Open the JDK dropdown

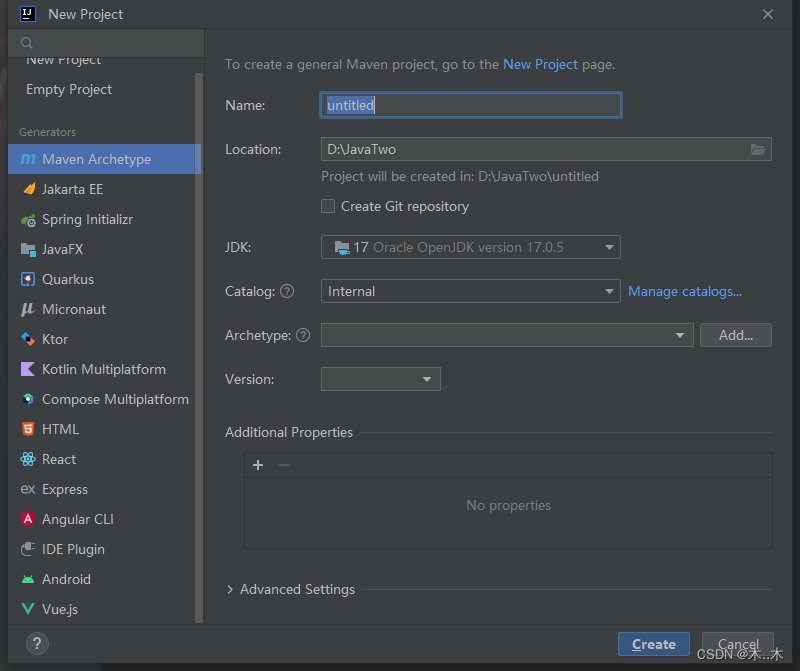(x=470, y=247)
